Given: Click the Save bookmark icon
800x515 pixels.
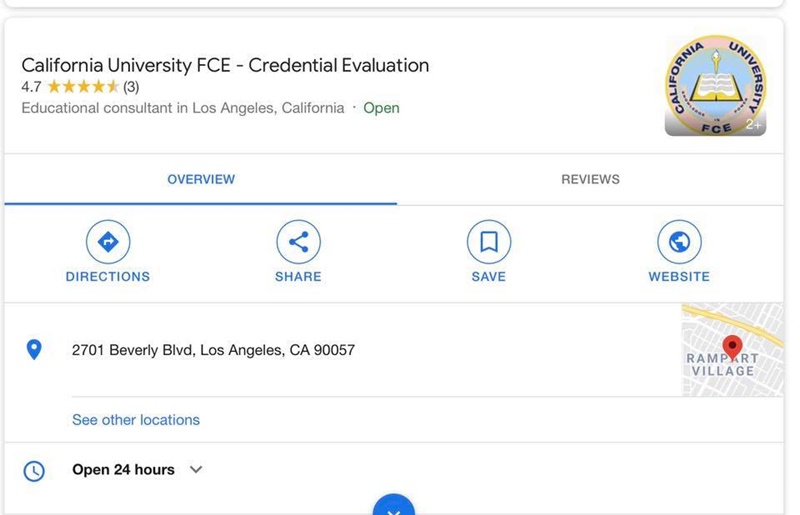Looking at the screenshot, I should coord(489,242).
